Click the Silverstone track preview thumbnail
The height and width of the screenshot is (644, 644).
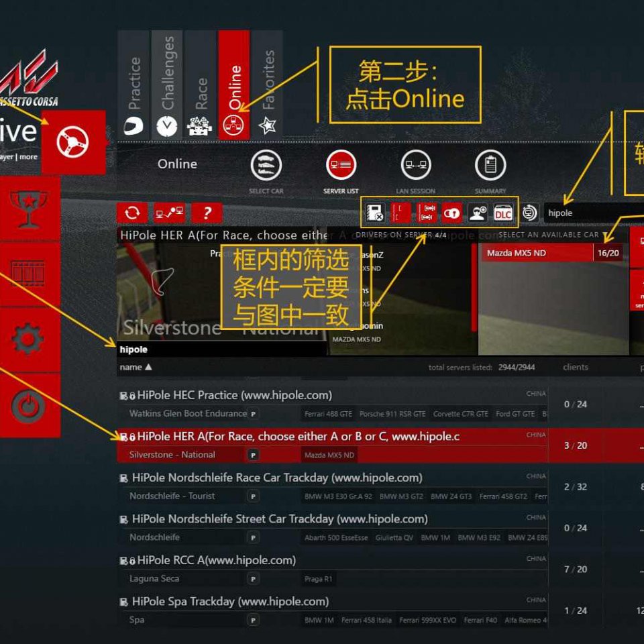221,292
